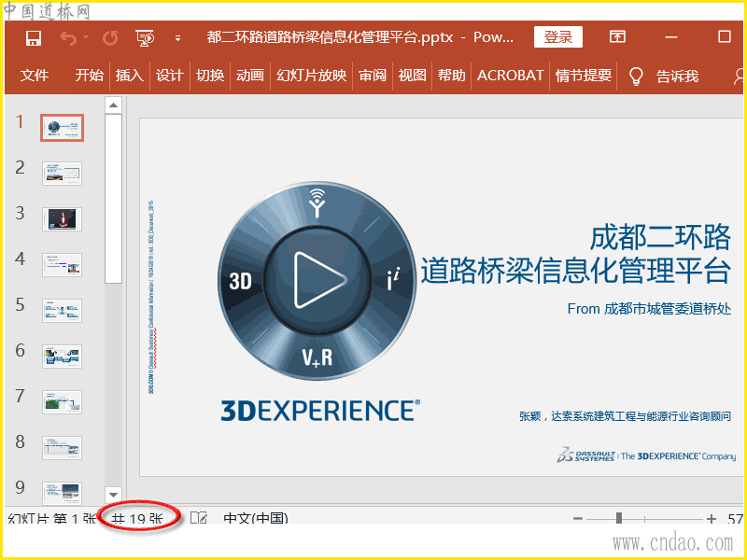Screen dimensions: 747x560
Task: Click the 3DEXPERIENCE logo on the slide
Action: (320, 411)
